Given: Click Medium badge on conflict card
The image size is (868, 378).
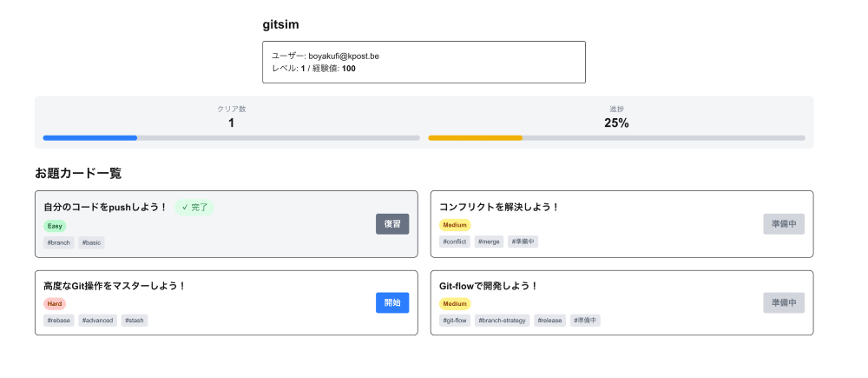Looking at the screenshot, I should coord(455,225).
